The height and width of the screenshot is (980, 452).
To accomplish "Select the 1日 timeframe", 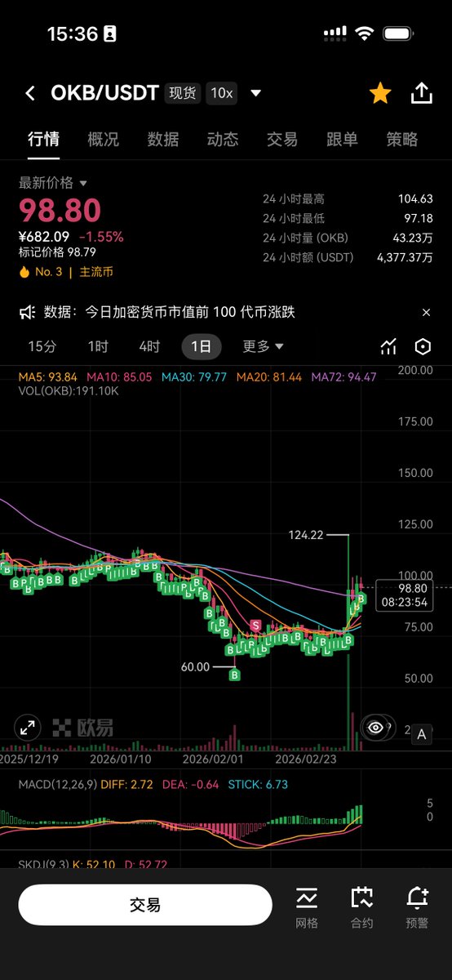I will coord(202,346).
